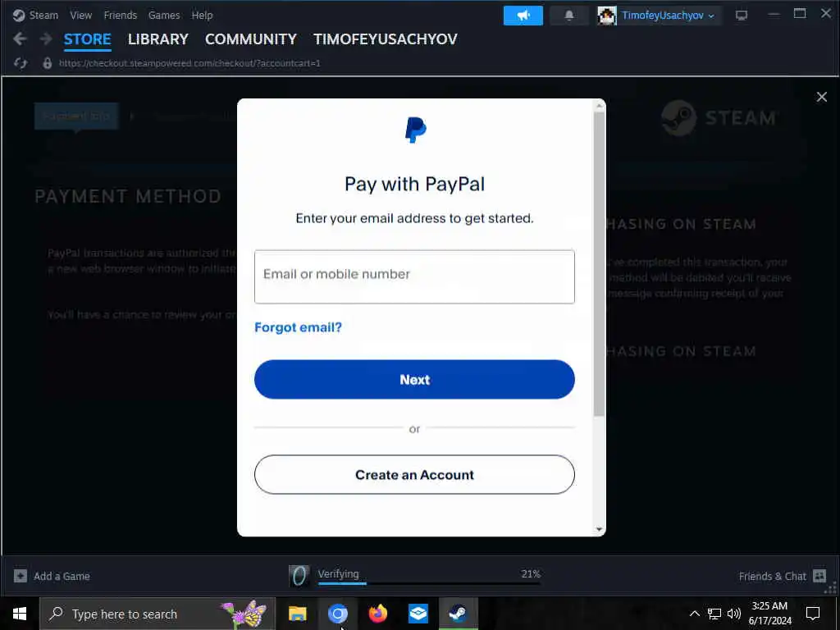Switch to the STORE tab
Viewport: 840px width, 630px height.
tap(87, 39)
